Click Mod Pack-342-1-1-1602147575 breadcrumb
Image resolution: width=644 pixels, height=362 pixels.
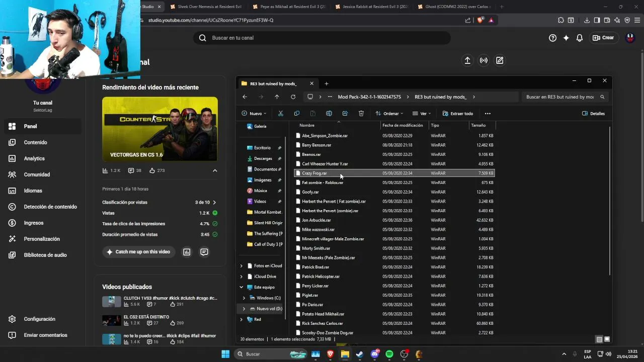369,97
